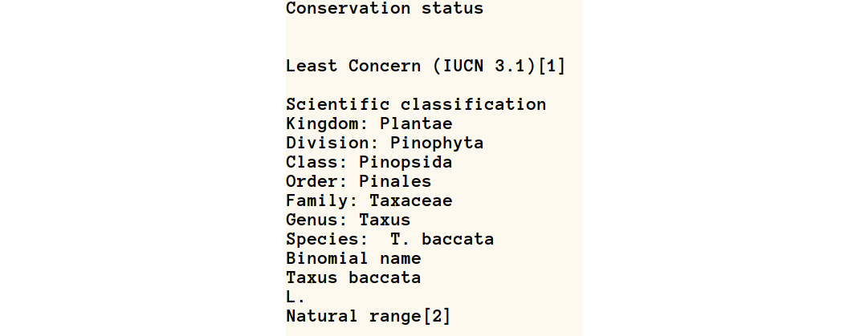This screenshot has width=868, height=336.
Task: Go to the Pinales order link
Action: 395,182
